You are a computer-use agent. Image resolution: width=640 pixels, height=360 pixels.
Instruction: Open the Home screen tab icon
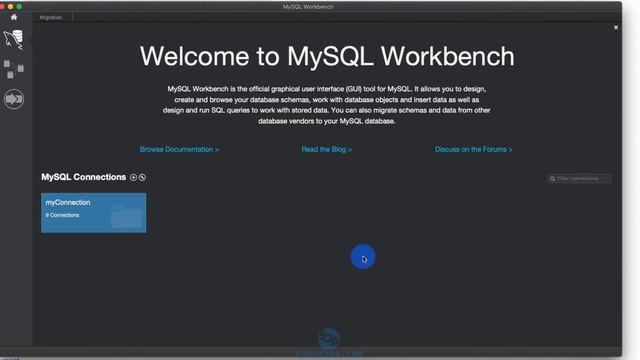pos(14,17)
